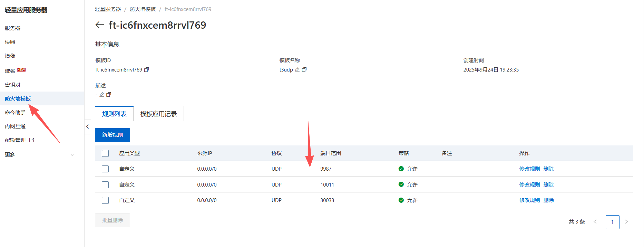Click the back arrow beside template title
The height and width of the screenshot is (247, 644).
(99, 25)
